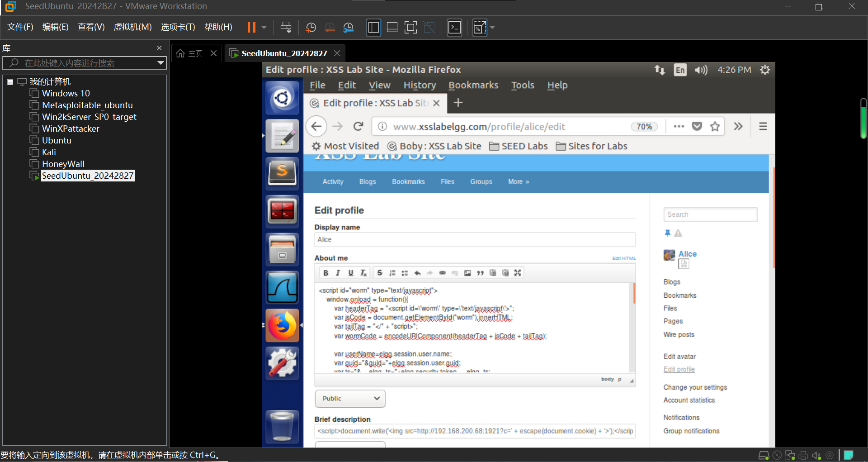868x462 pixels.
Task: Open the Firefox History menu
Action: pos(420,85)
